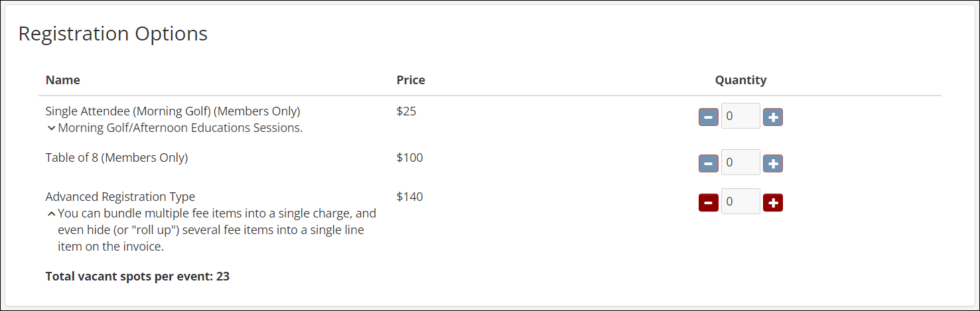Expand Morning Golf description chevron
The width and height of the screenshot is (980, 311).
click(51, 128)
